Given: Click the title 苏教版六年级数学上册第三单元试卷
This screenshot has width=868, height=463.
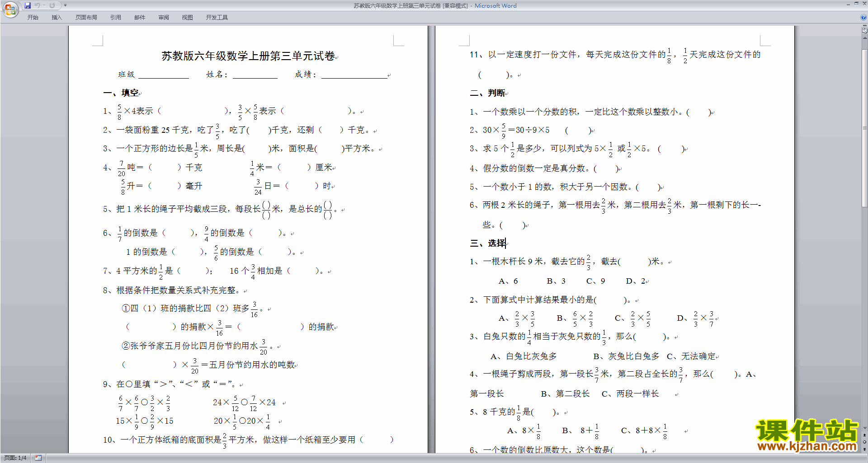Looking at the screenshot, I should pos(248,56).
